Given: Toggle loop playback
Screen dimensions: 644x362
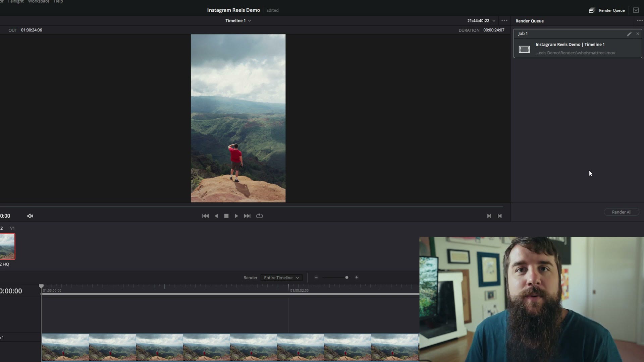Looking at the screenshot, I should (259, 216).
